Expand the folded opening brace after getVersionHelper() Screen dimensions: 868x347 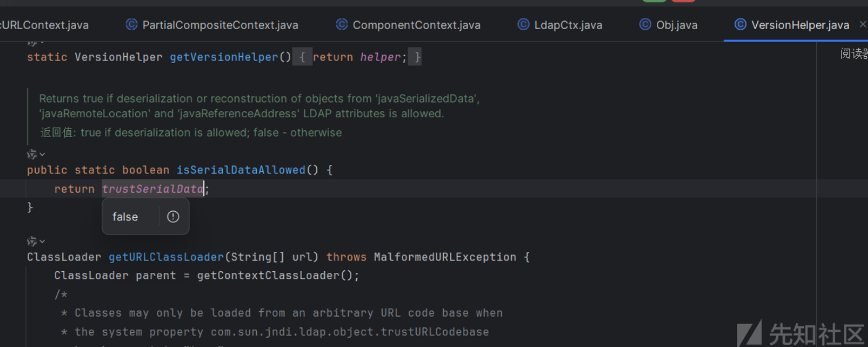coord(302,57)
